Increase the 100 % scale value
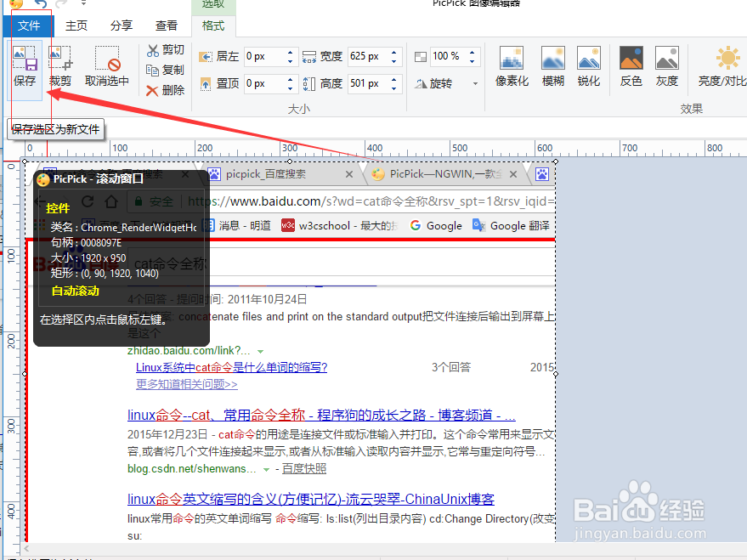 click(473, 53)
